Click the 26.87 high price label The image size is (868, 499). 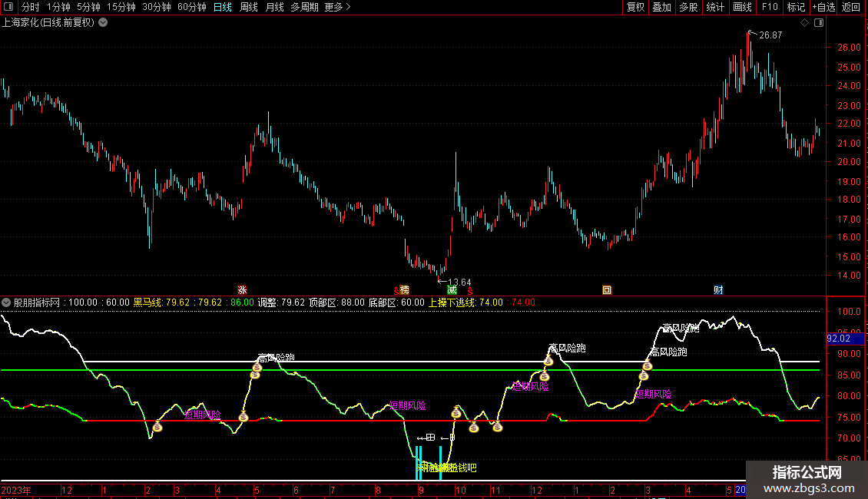(770, 35)
